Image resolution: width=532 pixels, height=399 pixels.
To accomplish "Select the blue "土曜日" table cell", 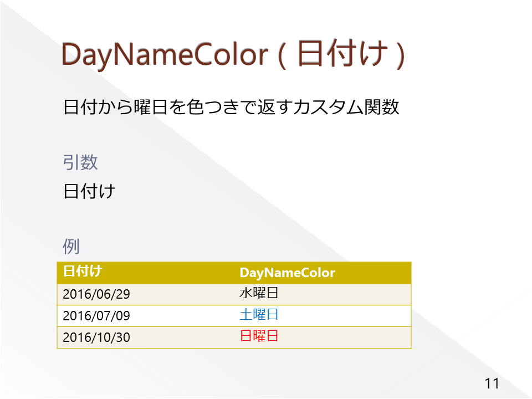I will coord(258,315).
